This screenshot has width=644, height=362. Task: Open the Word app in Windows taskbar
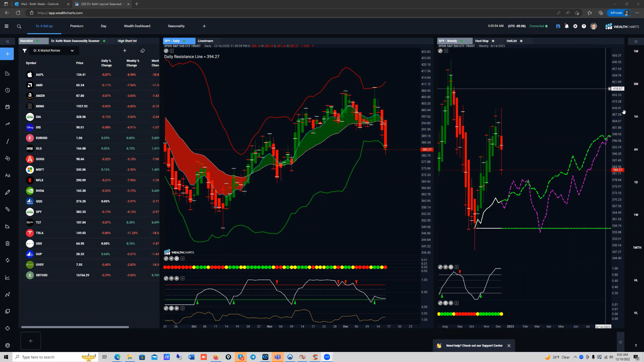coord(191,357)
